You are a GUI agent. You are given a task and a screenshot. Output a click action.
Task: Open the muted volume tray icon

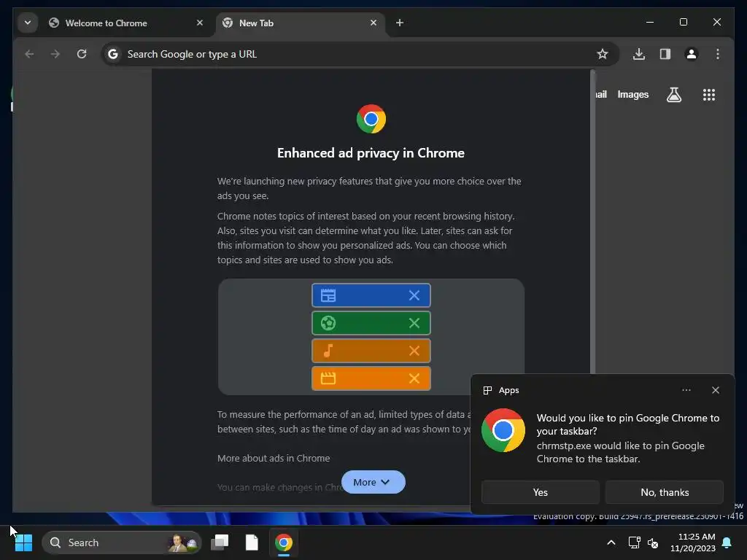pos(653,542)
